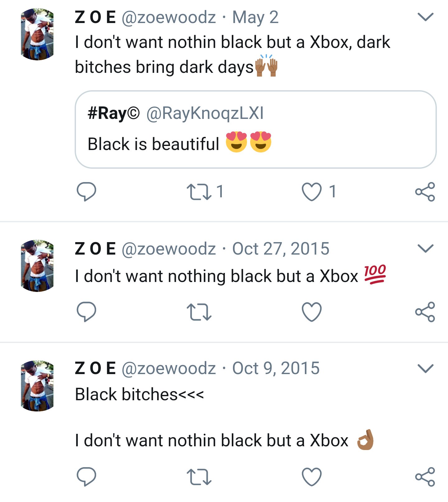Share the Oct 9, 2015 tweet
The width and height of the screenshot is (448, 502).
click(x=425, y=477)
